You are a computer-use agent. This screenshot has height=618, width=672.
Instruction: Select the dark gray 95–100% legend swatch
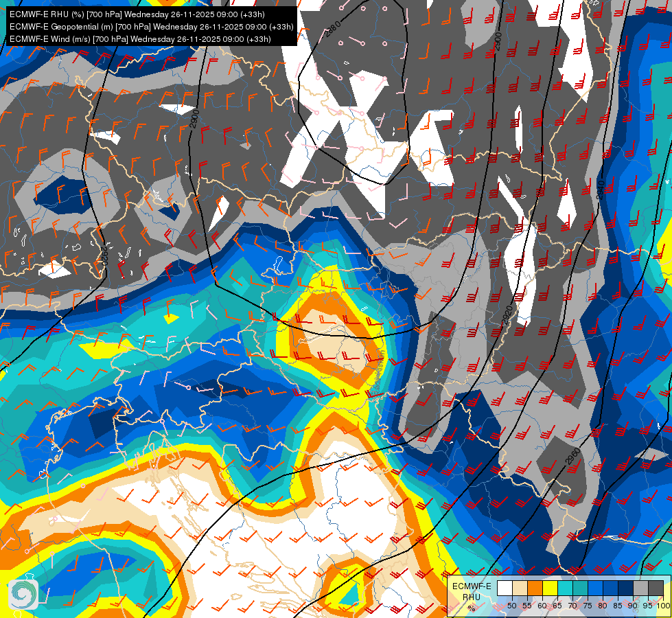click(656, 588)
